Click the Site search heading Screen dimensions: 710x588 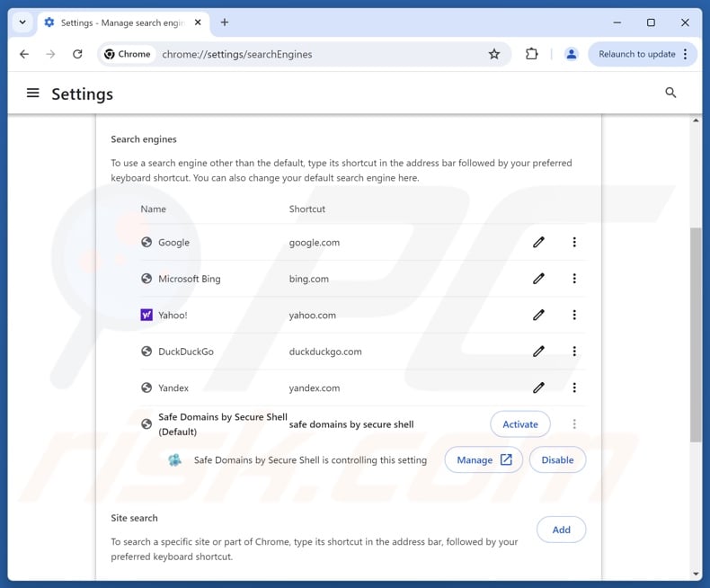[134, 518]
